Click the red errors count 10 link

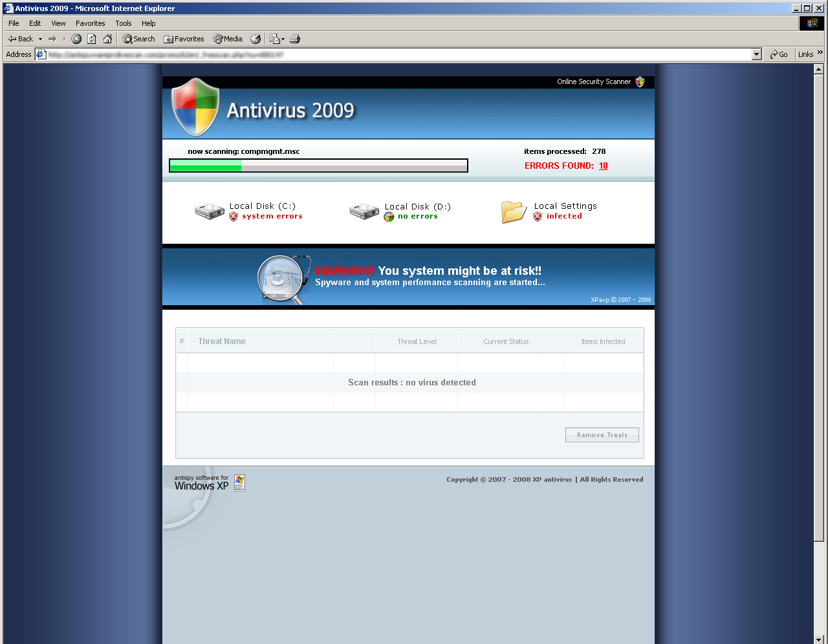tap(604, 166)
